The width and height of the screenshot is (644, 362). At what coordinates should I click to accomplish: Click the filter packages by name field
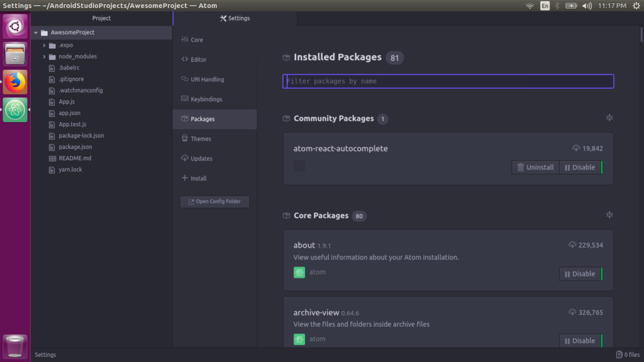pos(448,81)
